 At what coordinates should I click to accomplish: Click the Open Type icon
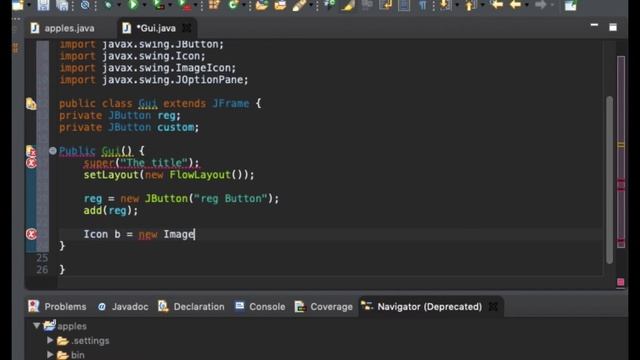[x=262, y=5]
